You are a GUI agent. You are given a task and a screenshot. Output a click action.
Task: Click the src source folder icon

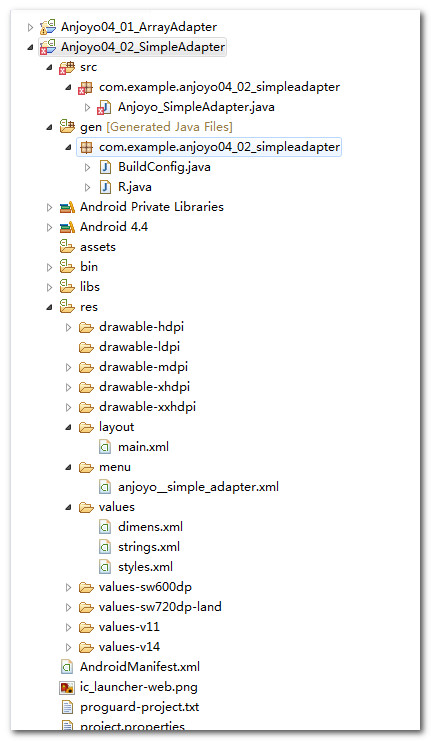pyautogui.click(x=67, y=68)
